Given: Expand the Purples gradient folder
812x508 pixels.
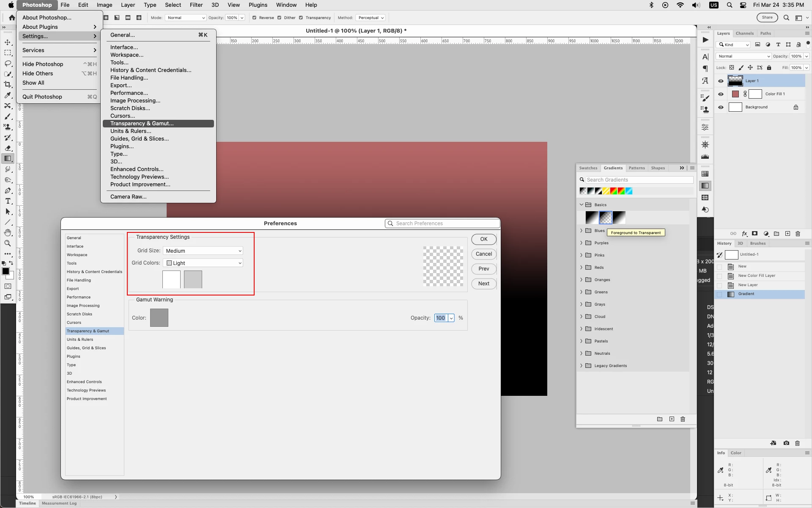Looking at the screenshot, I should [581, 243].
